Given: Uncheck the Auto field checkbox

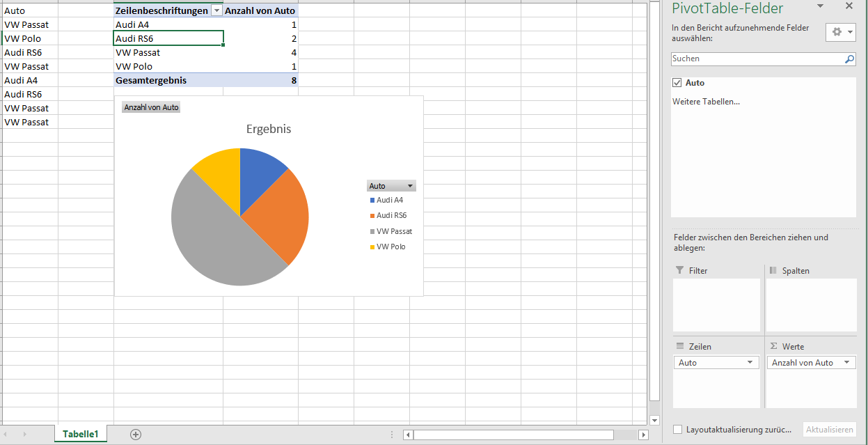Looking at the screenshot, I should point(677,83).
